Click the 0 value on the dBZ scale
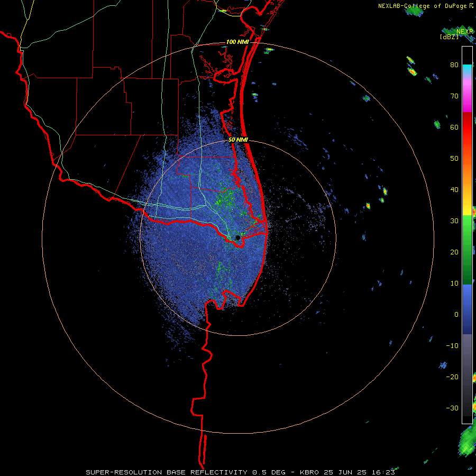This screenshot has width=476, height=476. point(456,315)
